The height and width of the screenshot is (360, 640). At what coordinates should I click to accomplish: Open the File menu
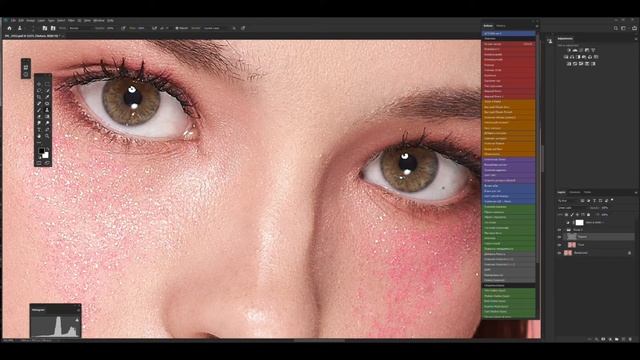[x=14, y=20]
